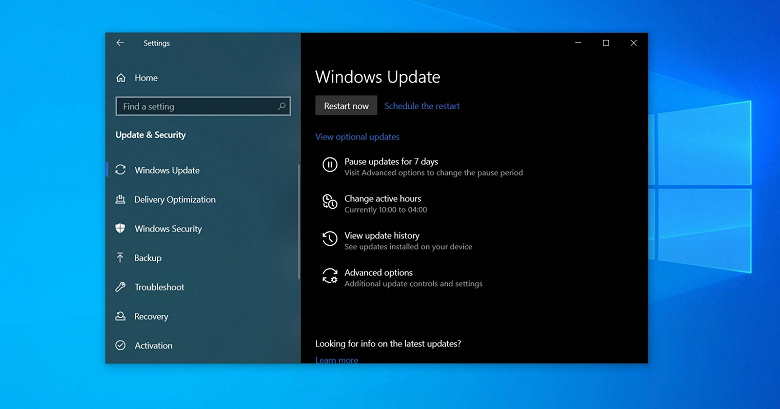
Task: Click the Recovery icon in sidebar
Action: [120, 316]
